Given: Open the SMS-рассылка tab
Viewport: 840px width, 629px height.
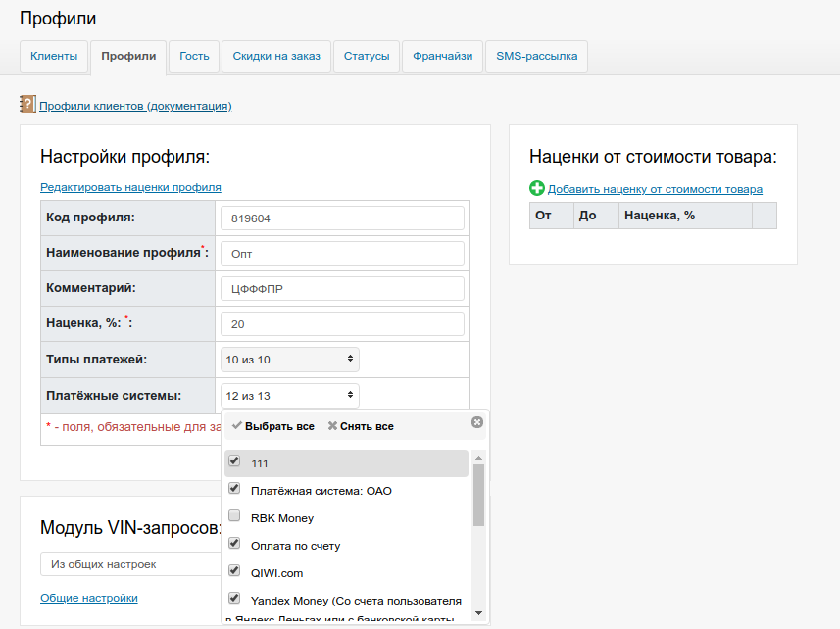Looking at the screenshot, I should pos(537,56).
